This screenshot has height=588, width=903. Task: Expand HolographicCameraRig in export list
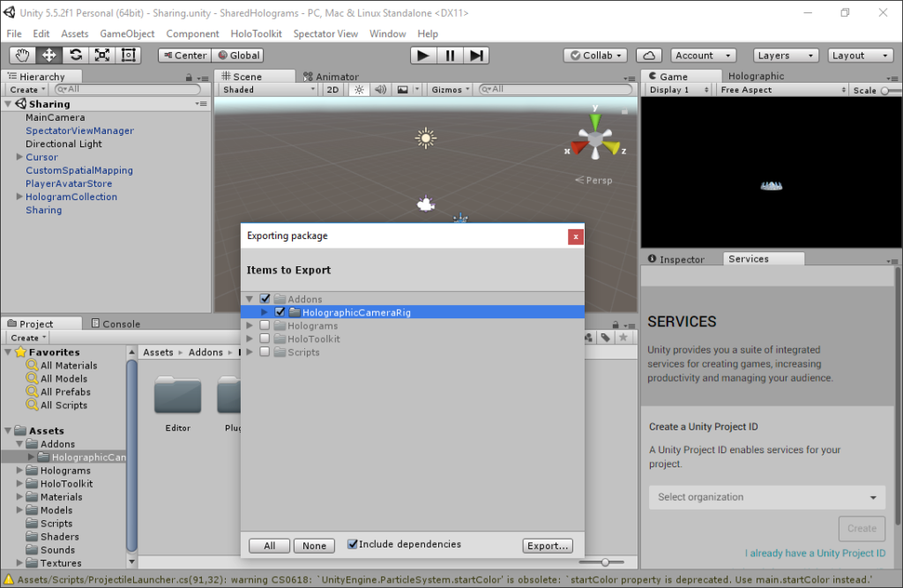265,312
